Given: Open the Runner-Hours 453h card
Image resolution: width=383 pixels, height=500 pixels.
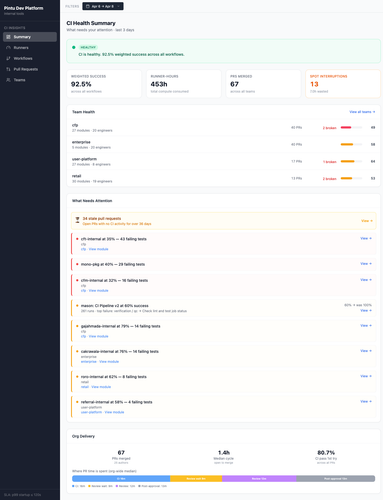Looking at the screenshot, I should point(184,84).
